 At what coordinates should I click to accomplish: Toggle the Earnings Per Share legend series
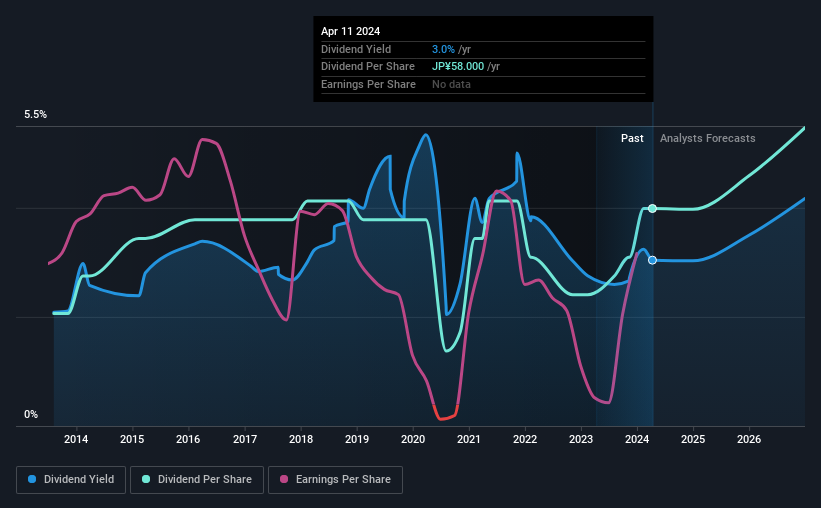pyautogui.click(x=335, y=480)
